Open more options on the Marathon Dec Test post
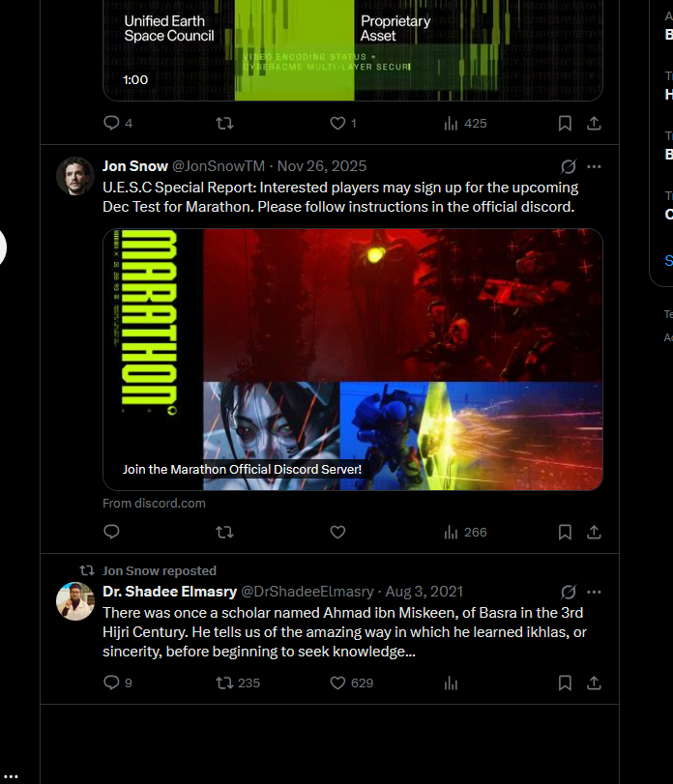 point(594,166)
